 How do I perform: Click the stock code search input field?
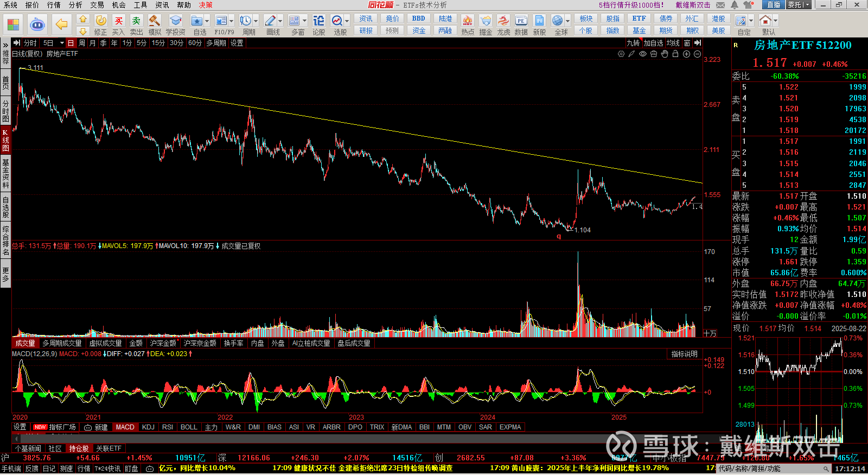click(774, 468)
